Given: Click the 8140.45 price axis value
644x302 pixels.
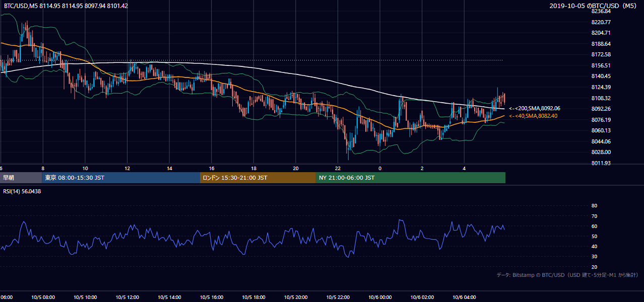Looking at the screenshot, I should [x=601, y=76].
